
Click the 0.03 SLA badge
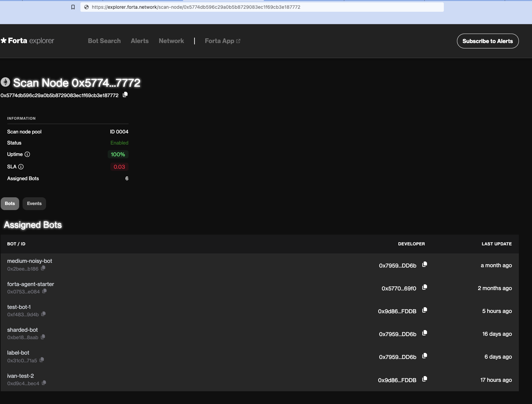tap(119, 167)
